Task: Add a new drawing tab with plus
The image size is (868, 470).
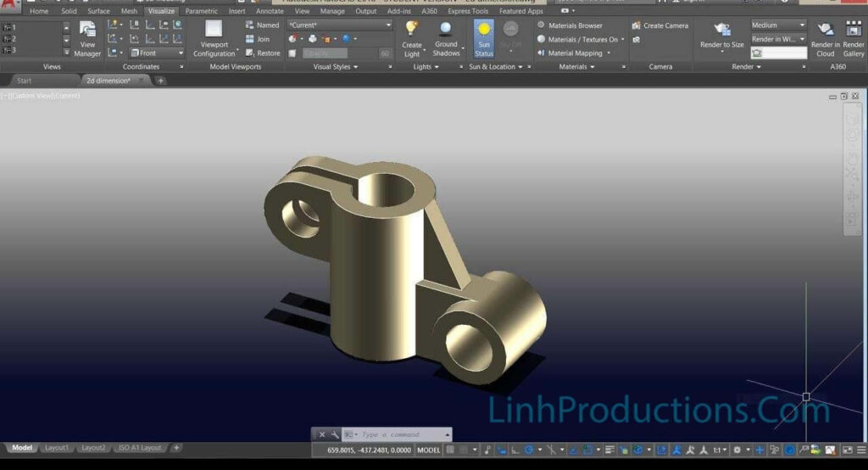Action: point(160,81)
